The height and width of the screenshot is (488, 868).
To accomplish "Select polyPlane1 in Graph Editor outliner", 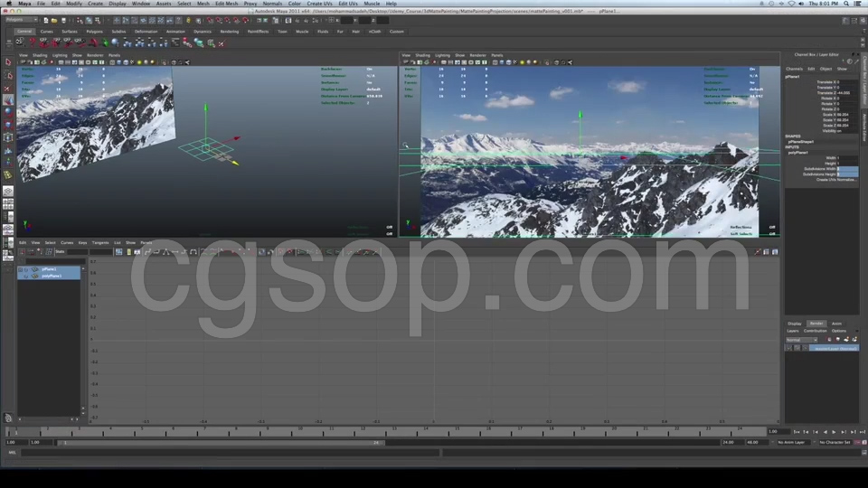I will pyautogui.click(x=52, y=276).
